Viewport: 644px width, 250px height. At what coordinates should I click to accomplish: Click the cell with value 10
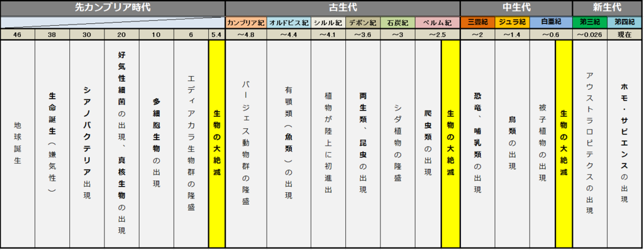156,35
